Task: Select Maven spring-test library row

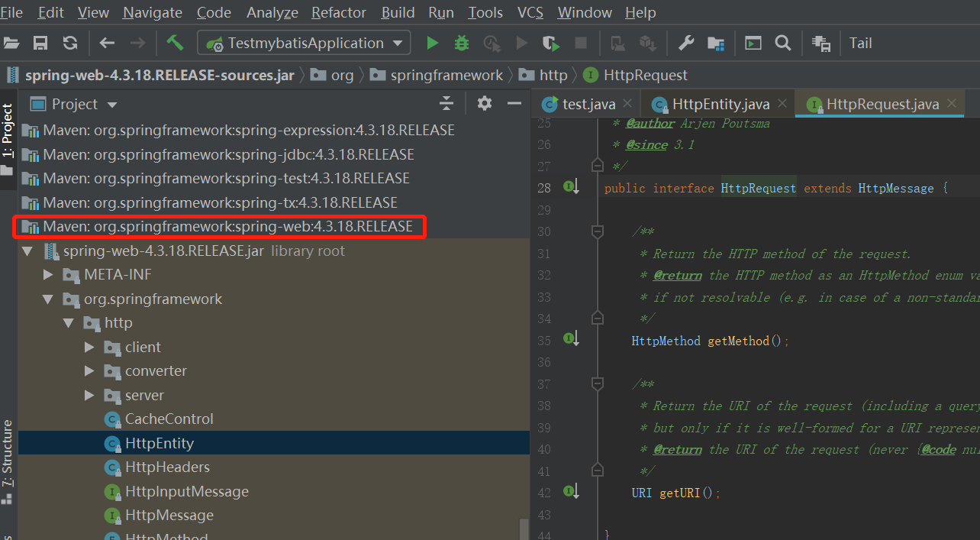Action: (x=274, y=178)
